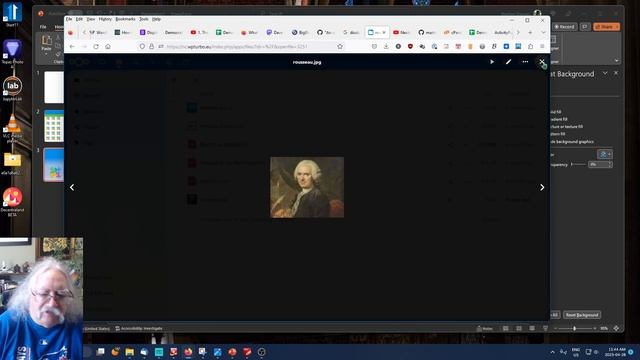The width and height of the screenshot is (640, 360).
Task: List all tabs dropdown chevron in Firefox
Action: coord(543,32)
